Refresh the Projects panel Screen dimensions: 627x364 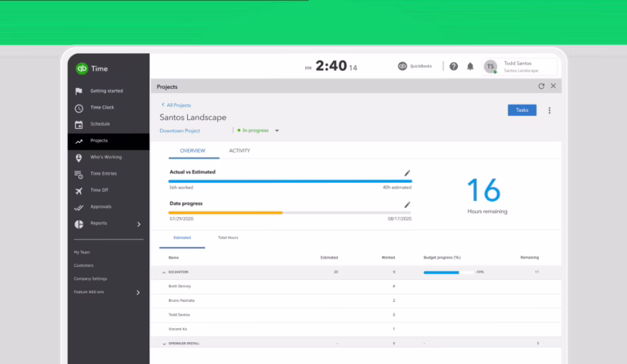(540, 86)
